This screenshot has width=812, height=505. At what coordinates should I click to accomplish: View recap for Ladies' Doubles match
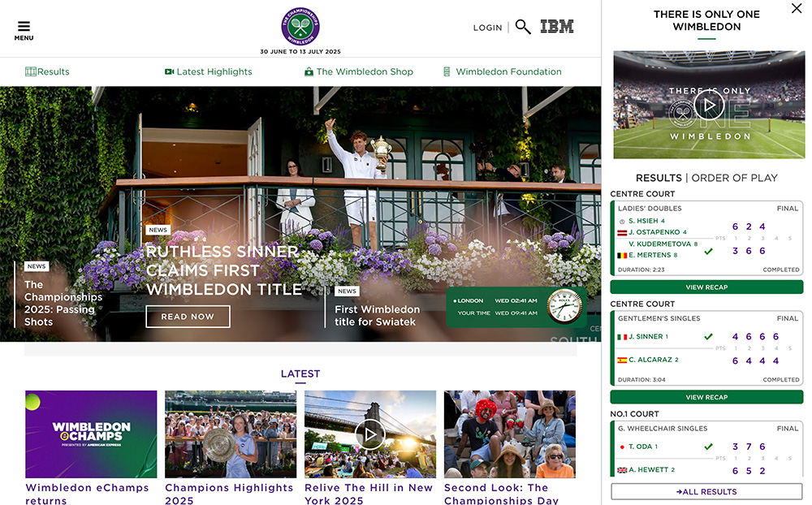click(707, 287)
